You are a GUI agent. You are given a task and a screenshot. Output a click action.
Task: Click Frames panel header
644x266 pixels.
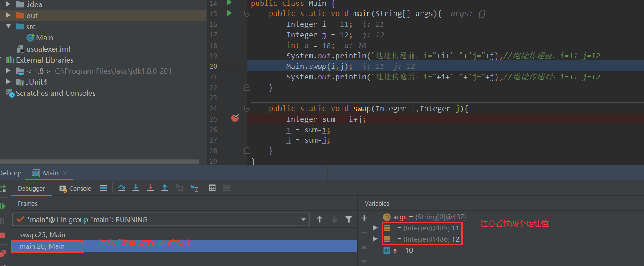click(x=28, y=203)
